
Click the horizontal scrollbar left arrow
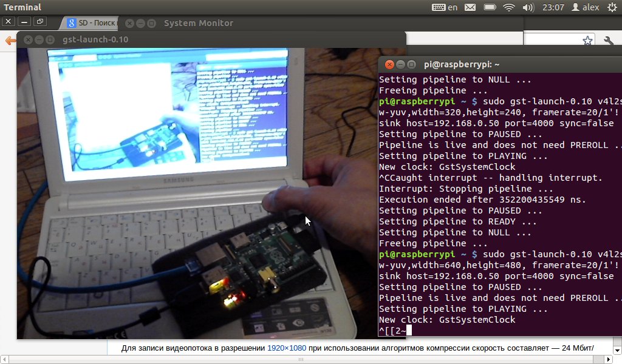(x=4, y=360)
